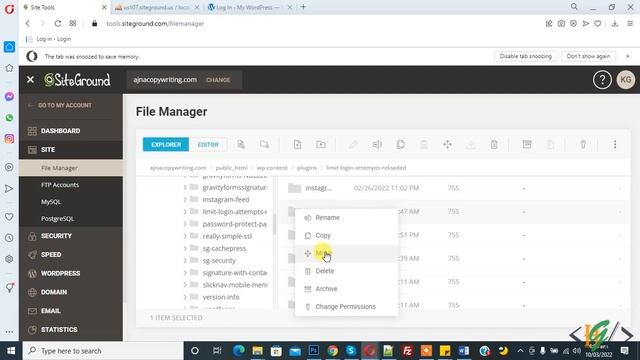Viewport: 640px width, 360px height.
Task: Choose Move from the context menu
Action: click(x=346, y=253)
